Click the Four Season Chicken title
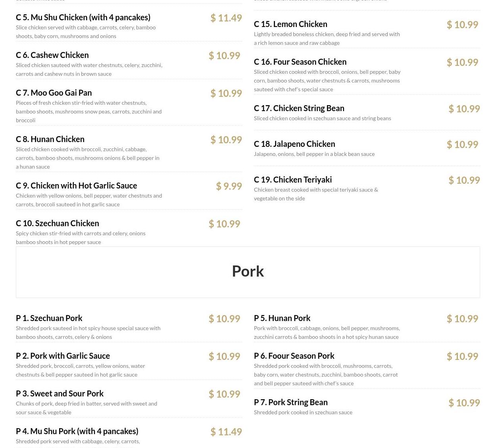Image resolution: width=496 pixels, height=448 pixels. (300, 62)
